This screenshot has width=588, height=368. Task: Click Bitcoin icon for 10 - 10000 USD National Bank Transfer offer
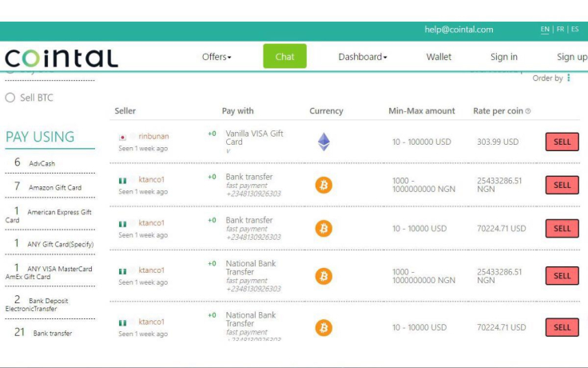click(324, 327)
